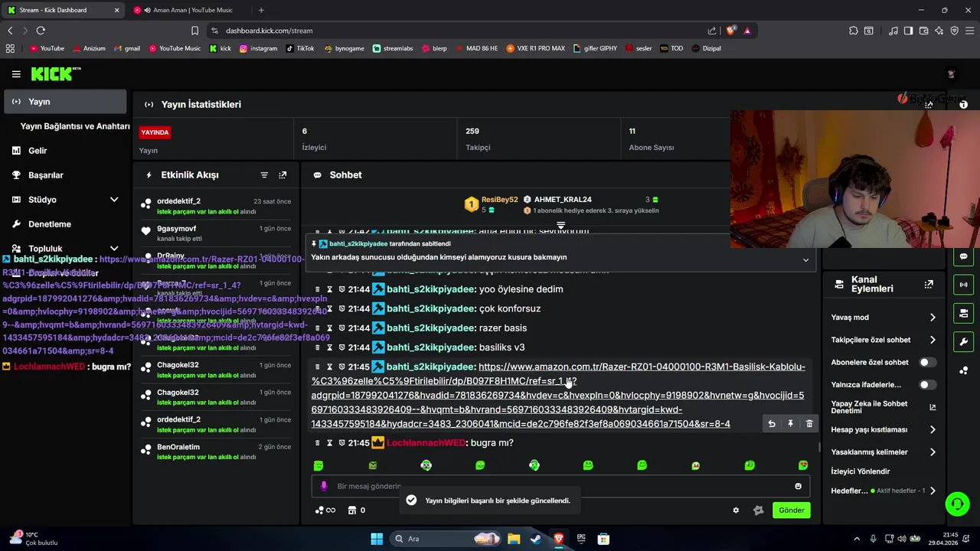Open the shop icon showing 0

[x=356, y=510]
